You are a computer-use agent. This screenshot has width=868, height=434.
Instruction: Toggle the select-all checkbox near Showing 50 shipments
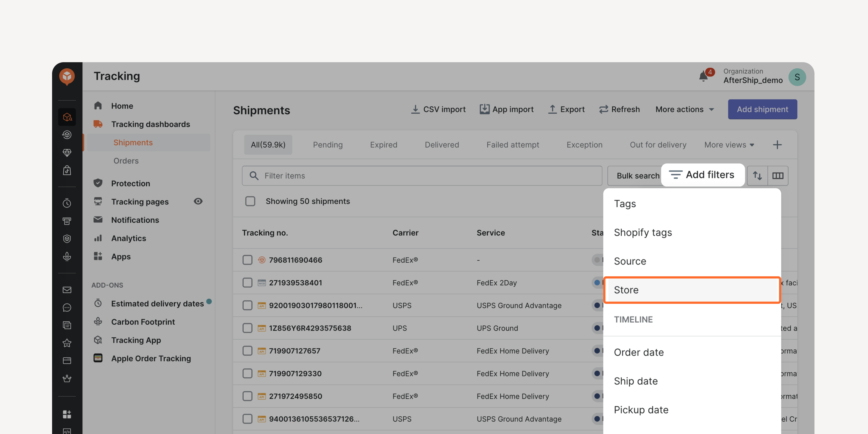[250, 201]
